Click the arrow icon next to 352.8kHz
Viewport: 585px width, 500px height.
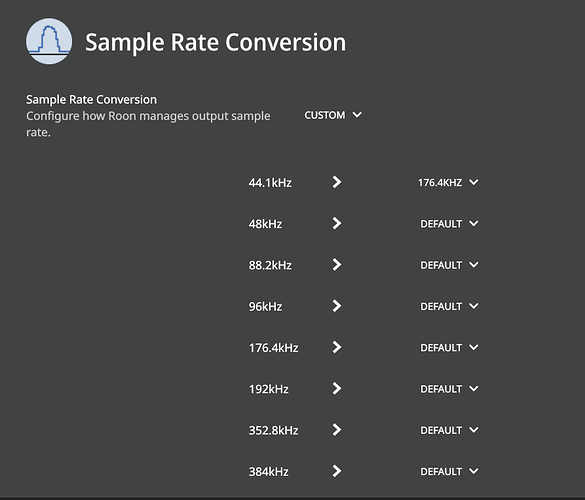click(x=337, y=430)
